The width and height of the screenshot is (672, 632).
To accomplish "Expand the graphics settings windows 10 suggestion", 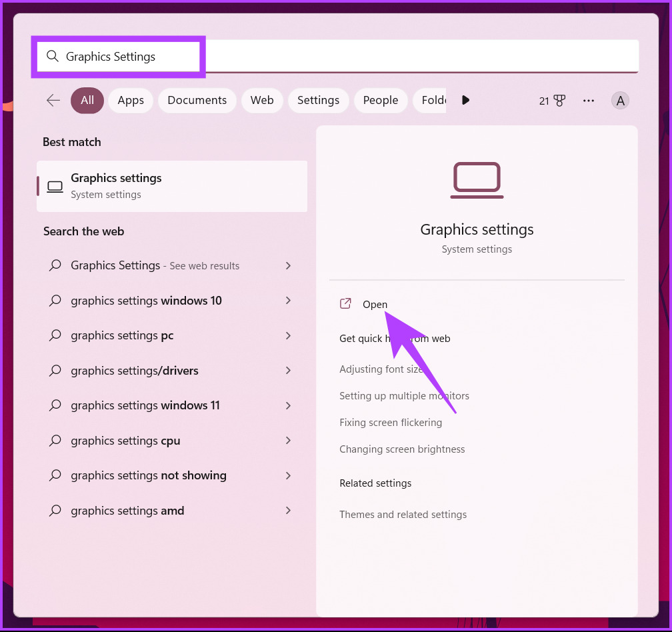I will [288, 301].
